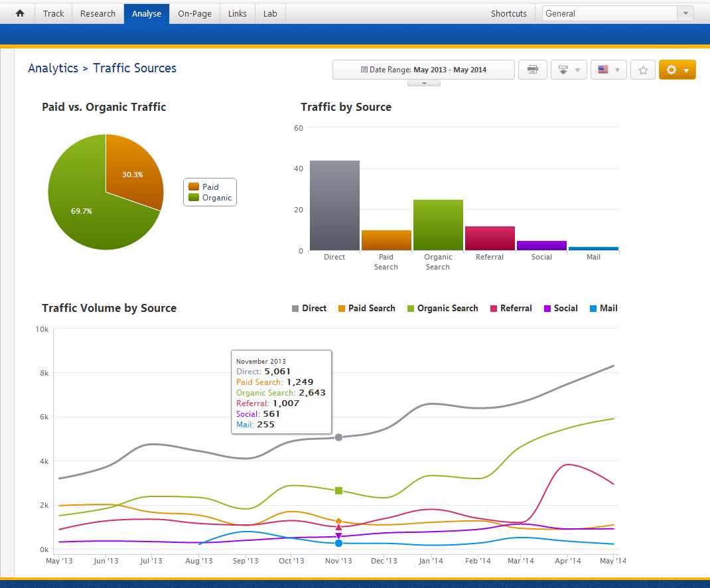The height and width of the screenshot is (588, 710).
Task: Click the Shortcuts label button
Action: click(508, 13)
